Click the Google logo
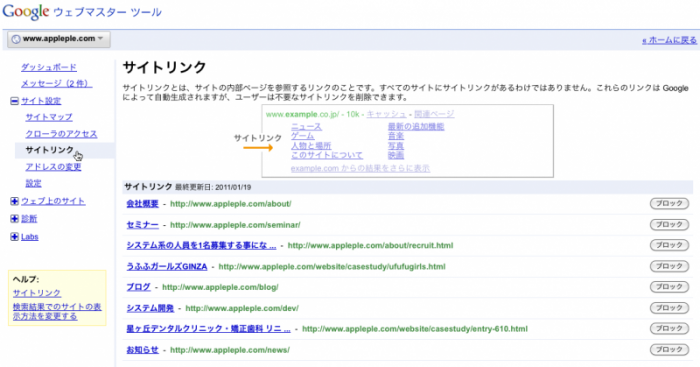The width and height of the screenshot is (700, 367). click(25, 12)
